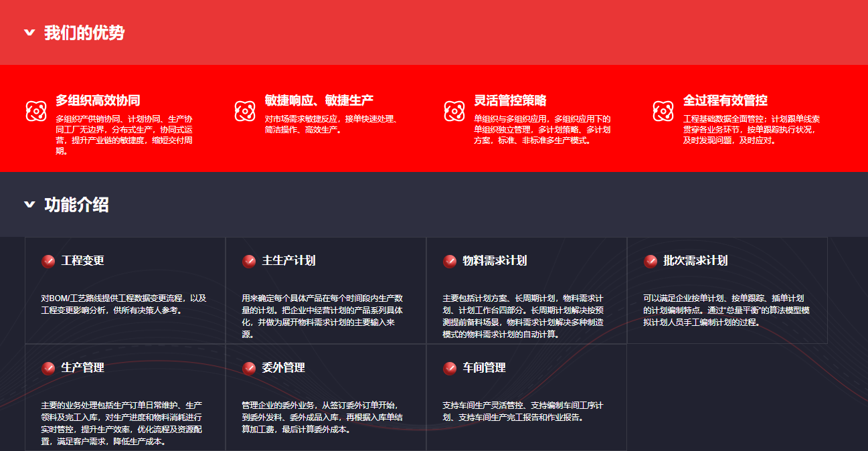Select the 多组织高效协同 advantage heading
The width and height of the screenshot is (868, 451).
click(x=98, y=100)
